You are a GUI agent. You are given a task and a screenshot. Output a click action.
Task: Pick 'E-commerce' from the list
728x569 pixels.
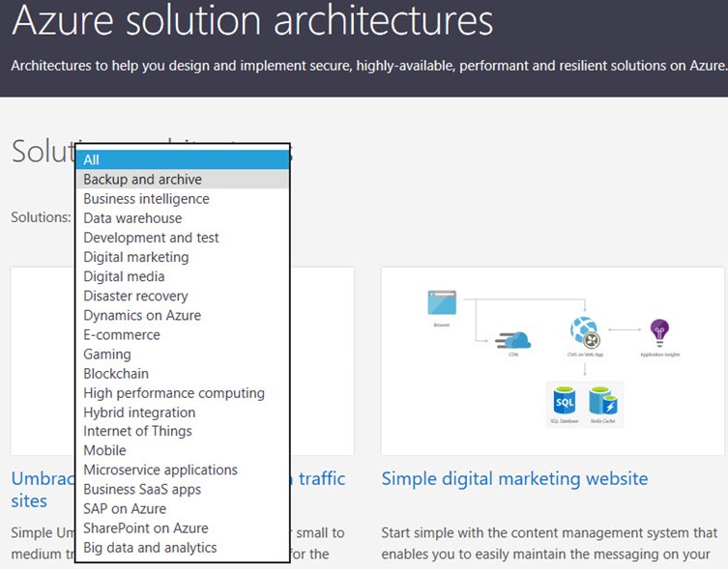point(183,334)
